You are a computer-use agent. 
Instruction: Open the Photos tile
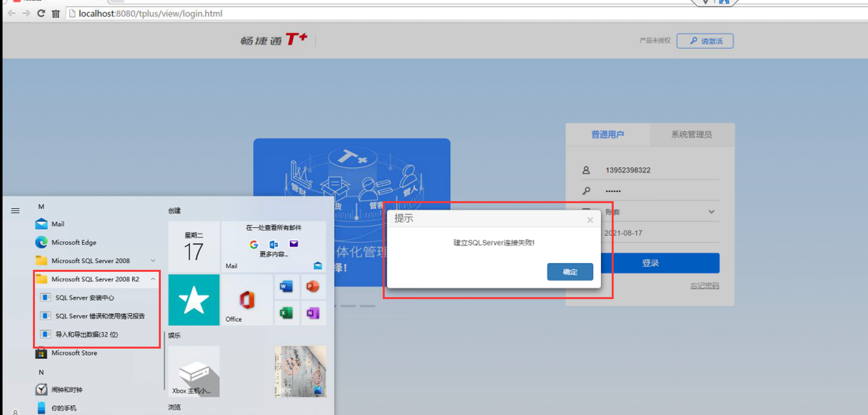[300, 372]
